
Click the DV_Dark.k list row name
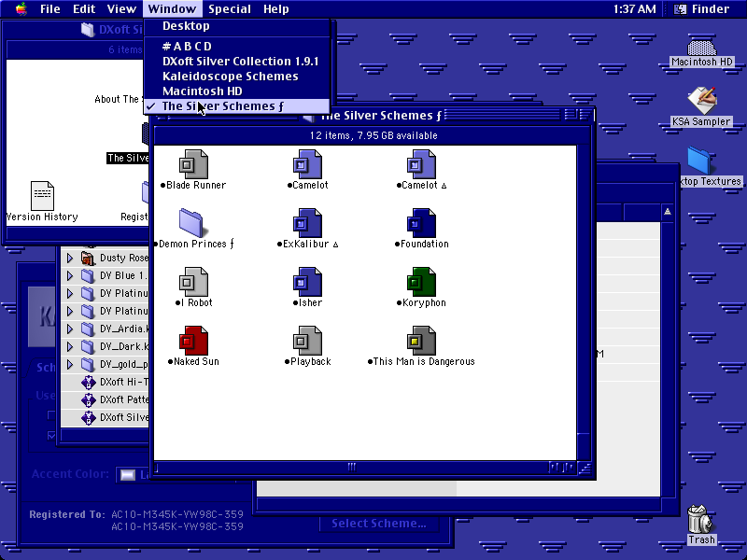(124, 346)
